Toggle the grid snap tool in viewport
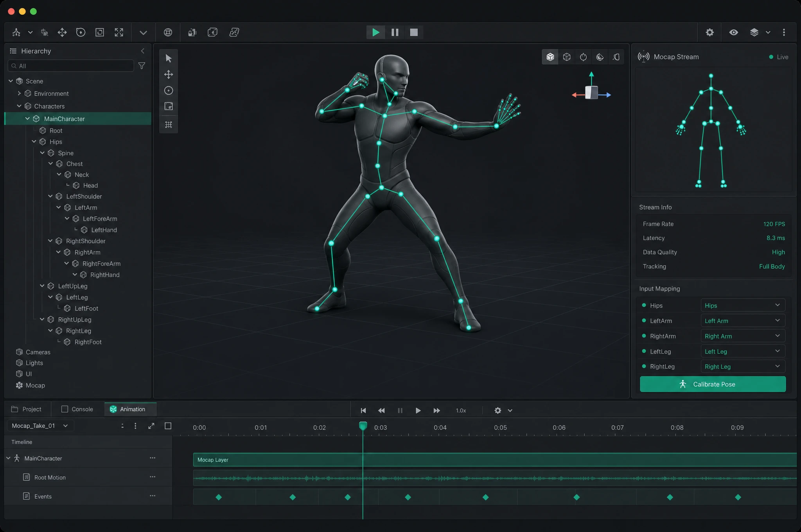The height and width of the screenshot is (532, 801). point(169,124)
